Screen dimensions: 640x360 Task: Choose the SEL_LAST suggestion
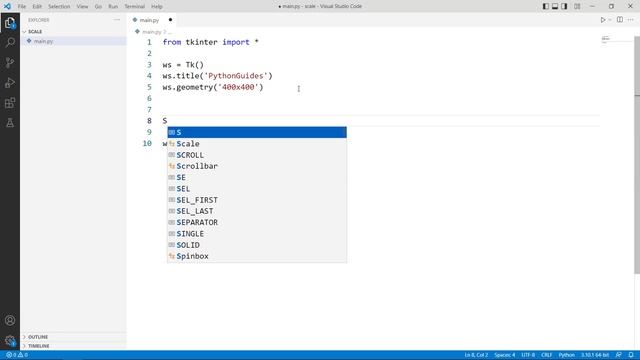tap(257, 211)
